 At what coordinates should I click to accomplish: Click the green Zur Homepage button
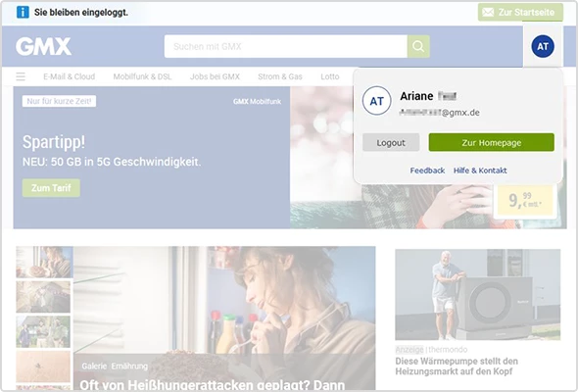click(x=492, y=143)
